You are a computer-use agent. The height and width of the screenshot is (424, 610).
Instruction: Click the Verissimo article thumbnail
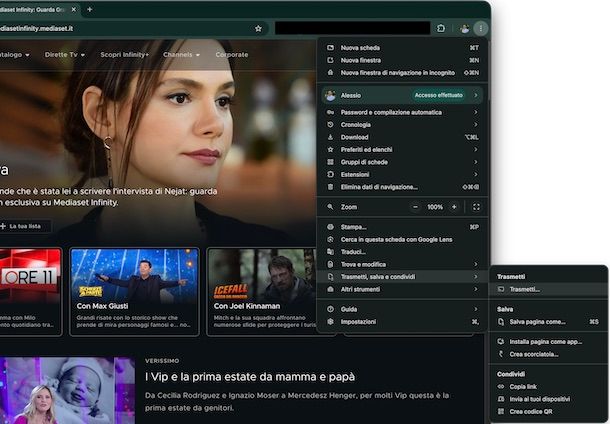pyautogui.click(x=67, y=391)
